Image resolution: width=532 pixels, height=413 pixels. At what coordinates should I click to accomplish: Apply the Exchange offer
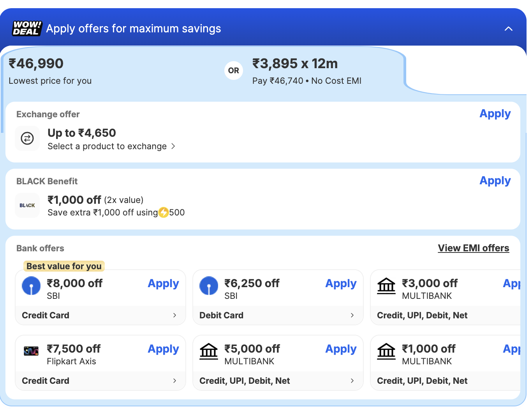click(495, 114)
